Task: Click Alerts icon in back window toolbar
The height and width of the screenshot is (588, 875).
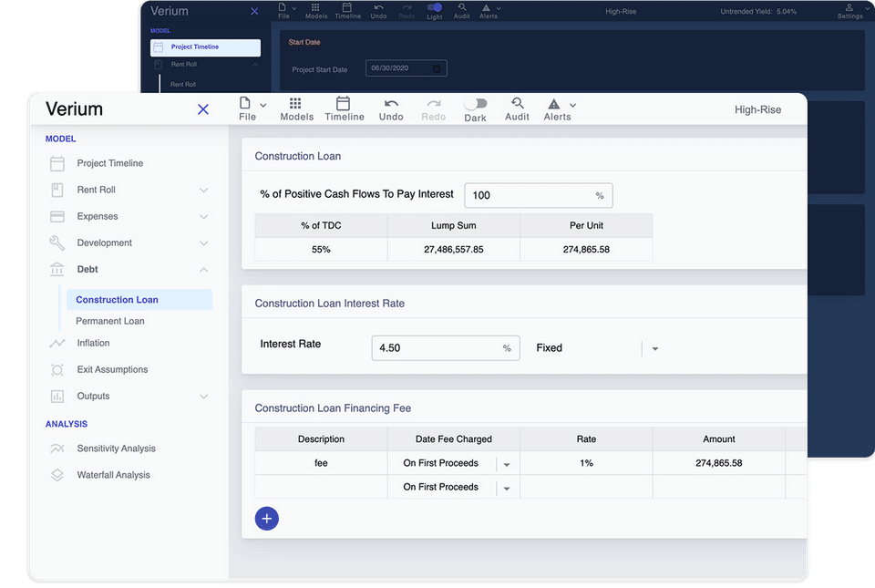Action: coord(486,8)
